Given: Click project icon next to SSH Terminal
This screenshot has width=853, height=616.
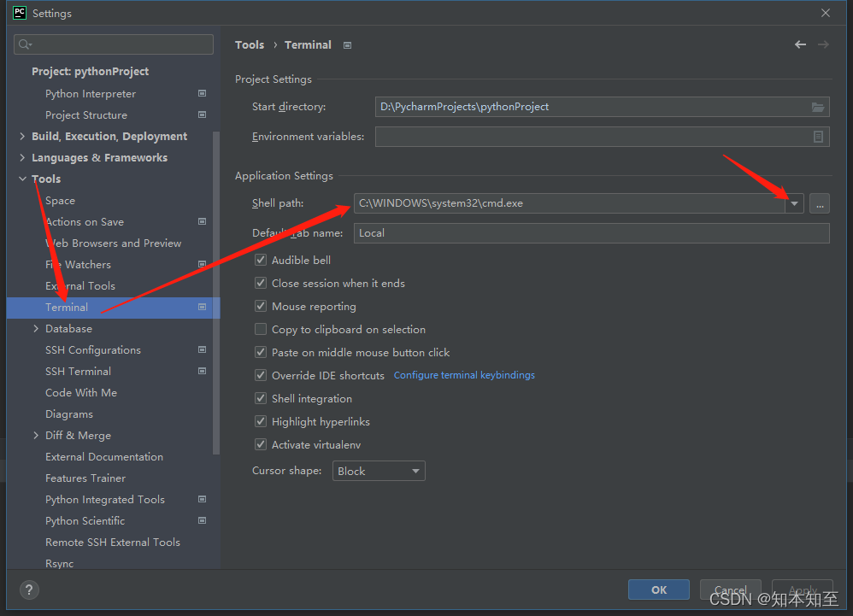Looking at the screenshot, I should pos(203,371).
